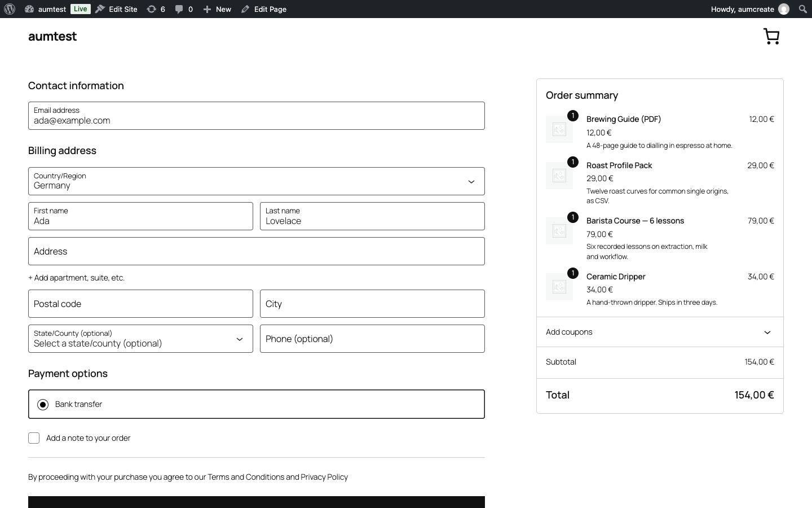Click the Ceramic Dripper thumbnail
Viewport: 812px width, 508px height.
559,287
